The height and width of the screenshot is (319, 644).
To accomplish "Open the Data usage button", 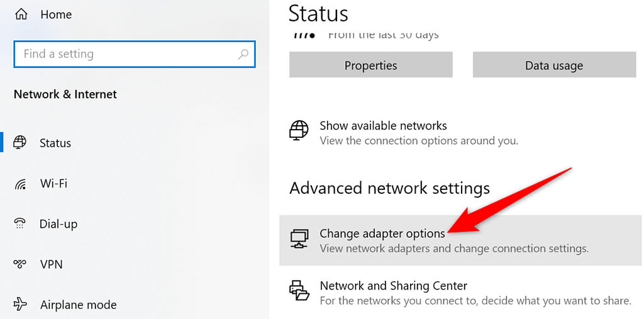I will click(x=553, y=65).
